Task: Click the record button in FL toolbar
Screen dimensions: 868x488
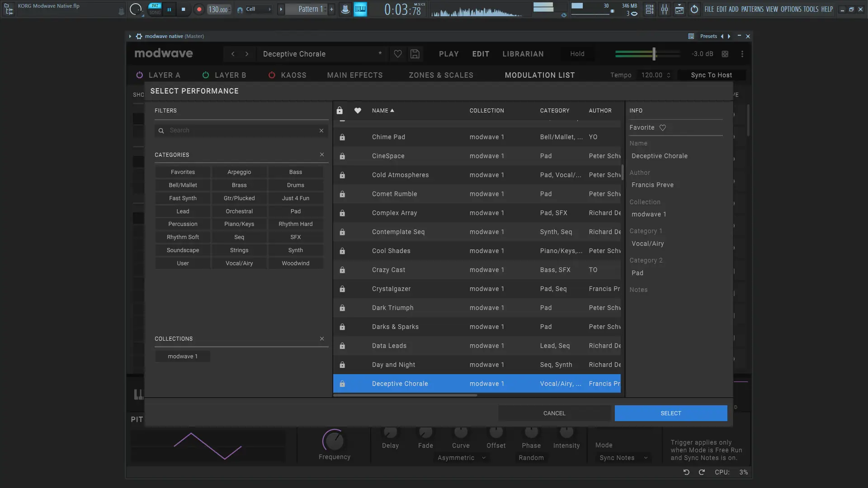Action: pos(199,9)
